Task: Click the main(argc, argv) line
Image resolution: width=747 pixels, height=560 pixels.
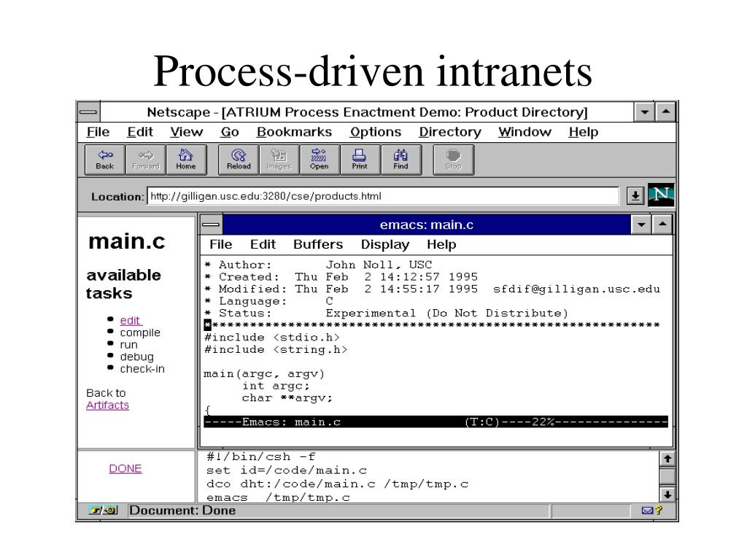Action: [264, 374]
